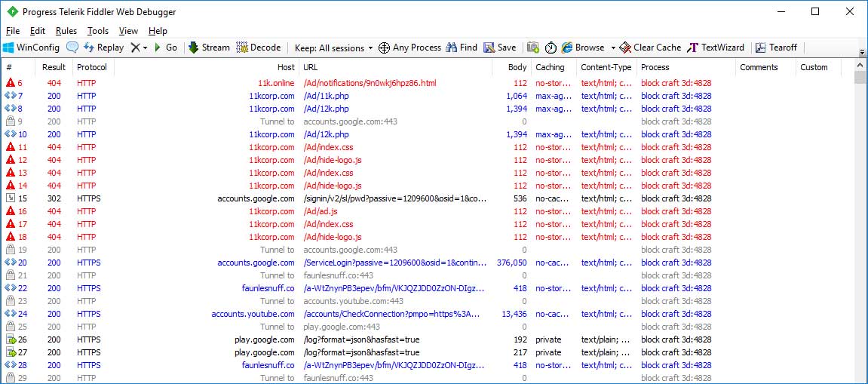Open the Edit menu
This screenshot has width=868, height=384.
[x=38, y=31]
